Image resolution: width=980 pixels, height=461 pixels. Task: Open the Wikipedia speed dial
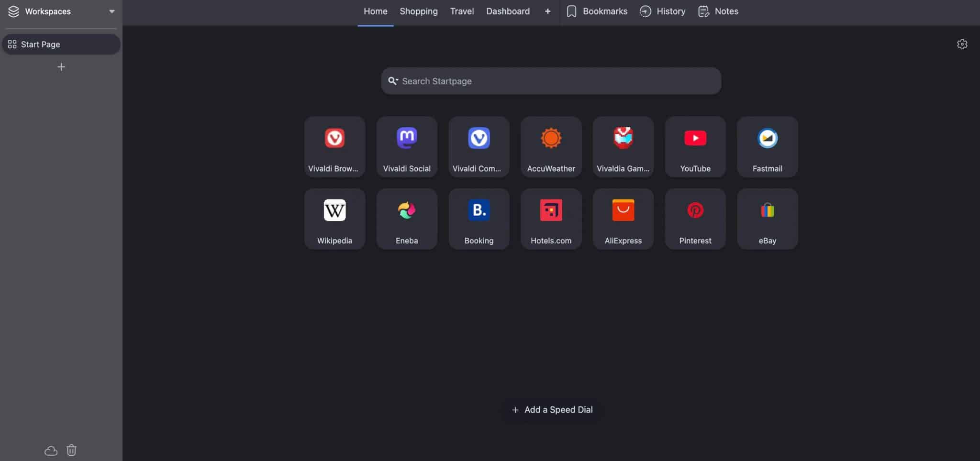pos(334,219)
